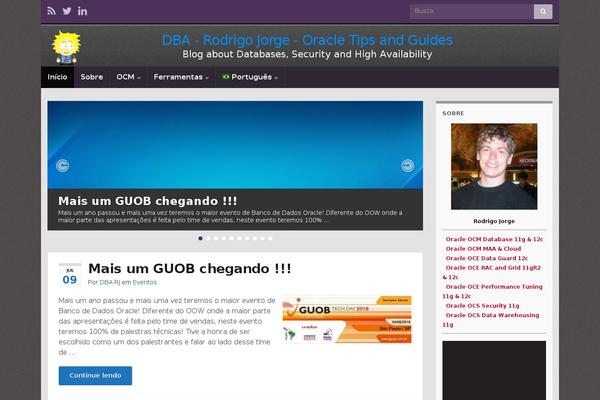Viewport: 600px width, 400px height.
Task: Open the LinkedIn profile icon
Action: 82,11
